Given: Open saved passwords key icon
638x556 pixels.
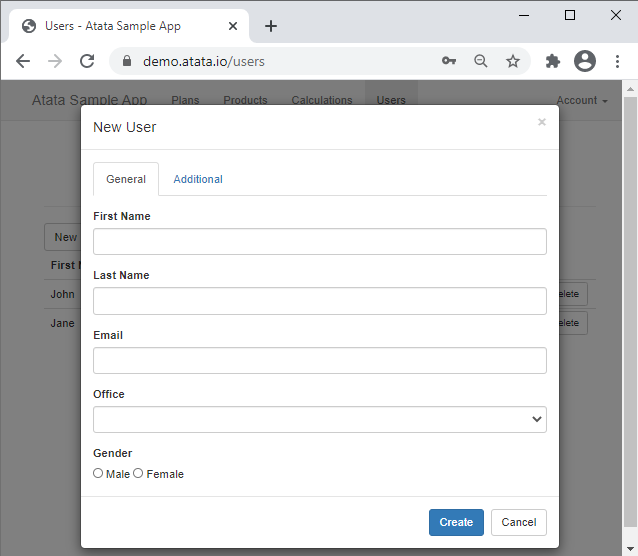Looking at the screenshot, I should pyautogui.click(x=448, y=61).
